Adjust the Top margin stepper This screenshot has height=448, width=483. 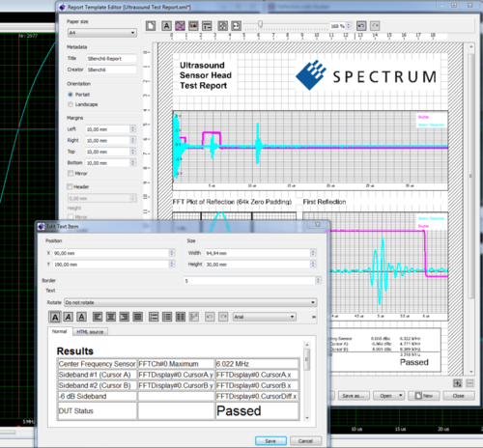pos(132,152)
